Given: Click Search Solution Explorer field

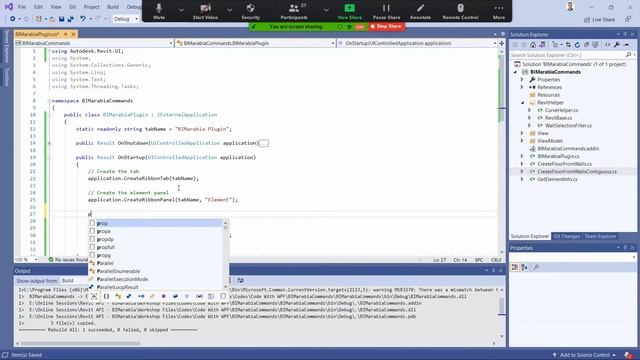Looking at the screenshot, I should coord(567,55).
